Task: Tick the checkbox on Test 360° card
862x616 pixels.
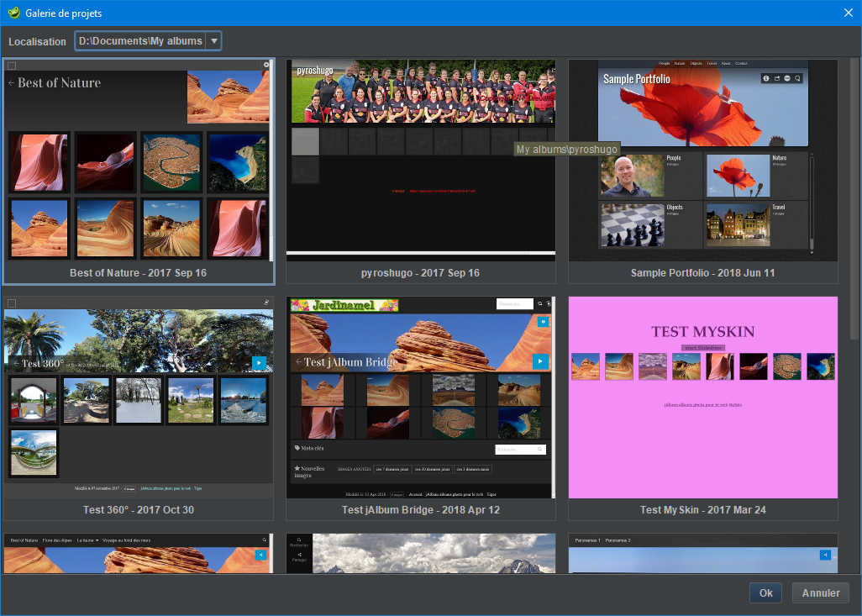Action: point(12,303)
